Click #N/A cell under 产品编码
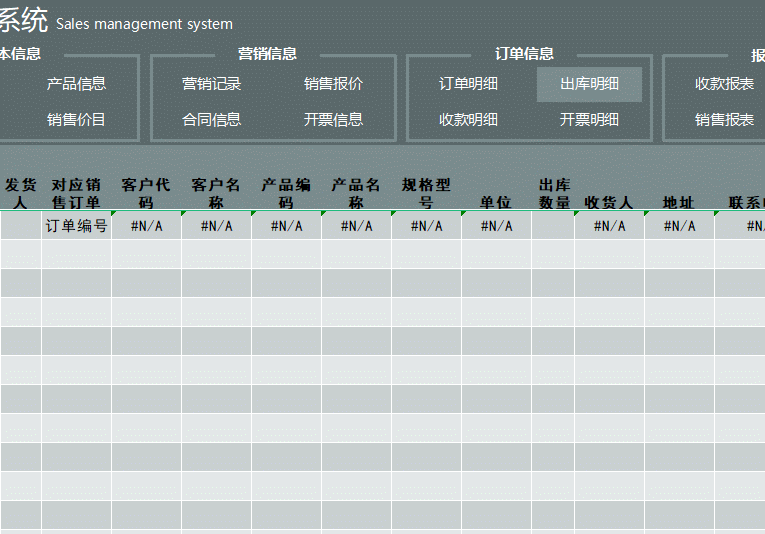This screenshot has height=534, width=765. [286, 225]
